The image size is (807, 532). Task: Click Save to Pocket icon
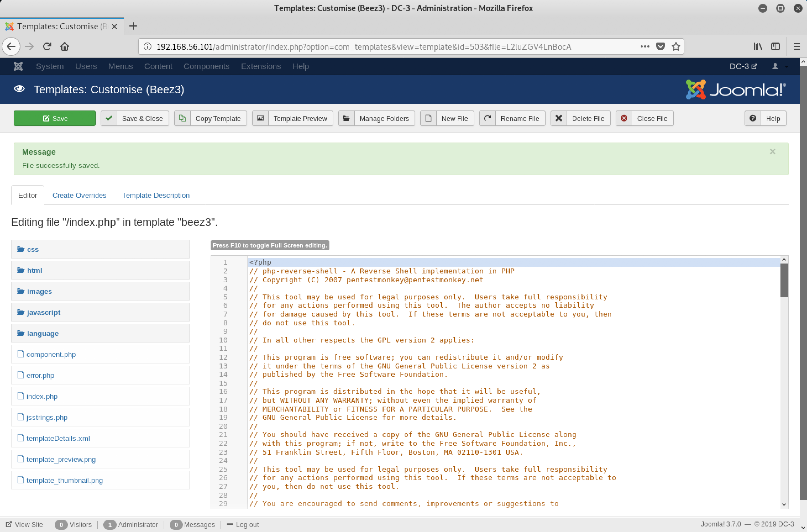click(660, 46)
